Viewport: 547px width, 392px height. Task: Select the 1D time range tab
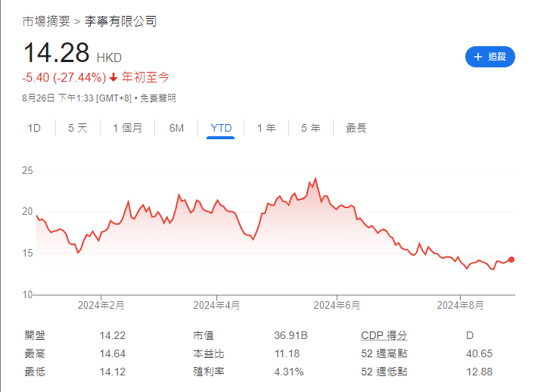pyautogui.click(x=34, y=128)
